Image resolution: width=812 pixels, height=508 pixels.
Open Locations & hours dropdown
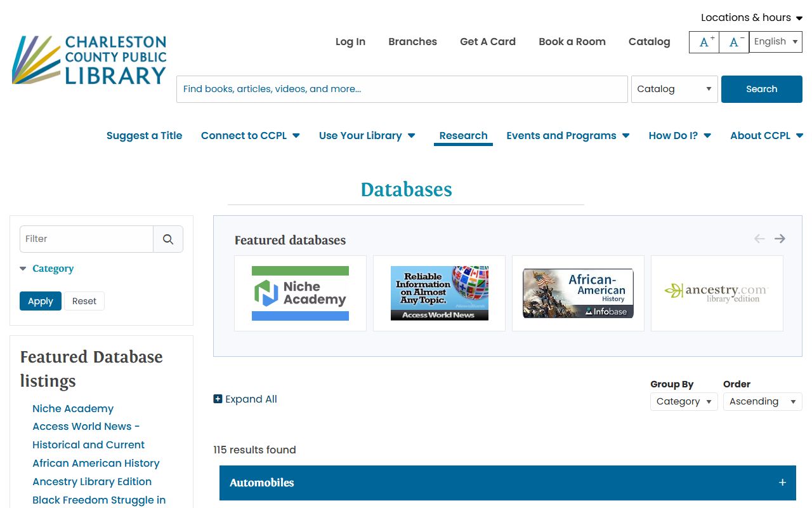click(752, 18)
